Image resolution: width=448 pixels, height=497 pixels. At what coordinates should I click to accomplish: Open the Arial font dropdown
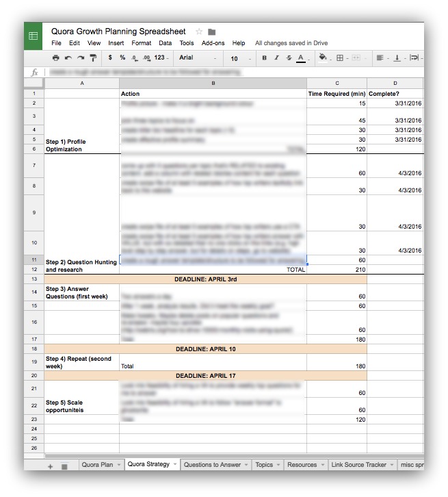[x=198, y=58]
